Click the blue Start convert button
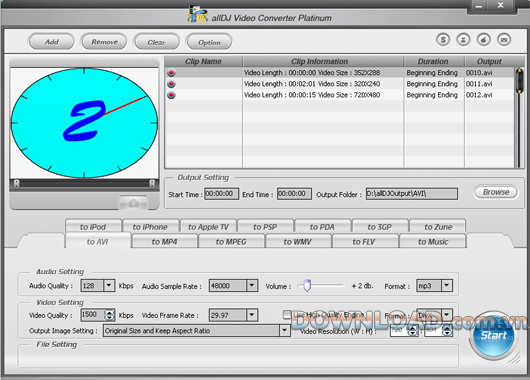The image size is (530, 380). pos(493,335)
